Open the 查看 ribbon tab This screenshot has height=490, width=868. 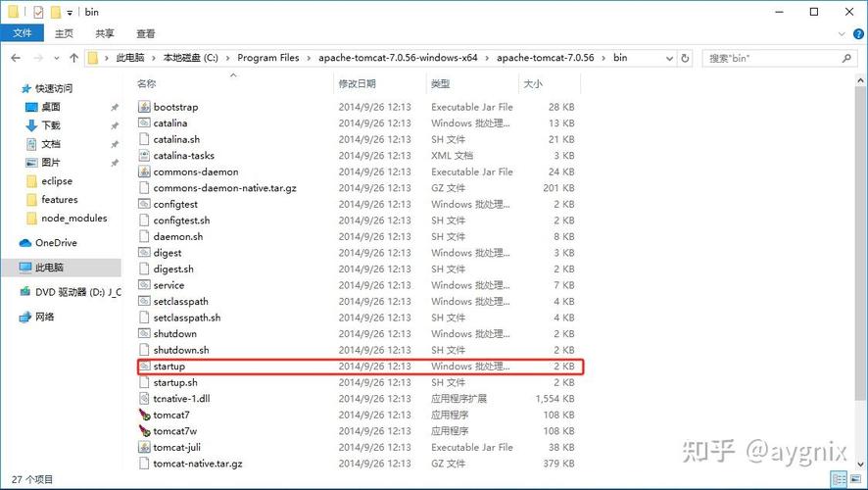pos(146,33)
